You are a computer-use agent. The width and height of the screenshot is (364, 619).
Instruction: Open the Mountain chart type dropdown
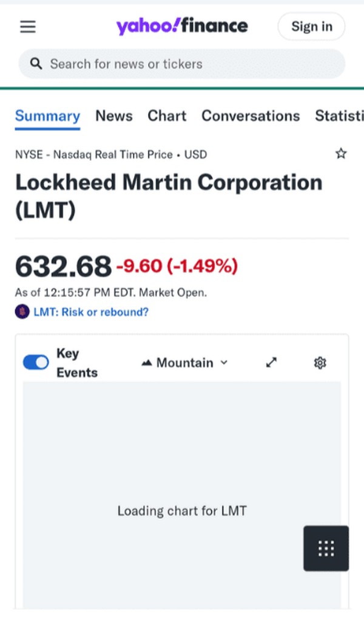click(184, 363)
